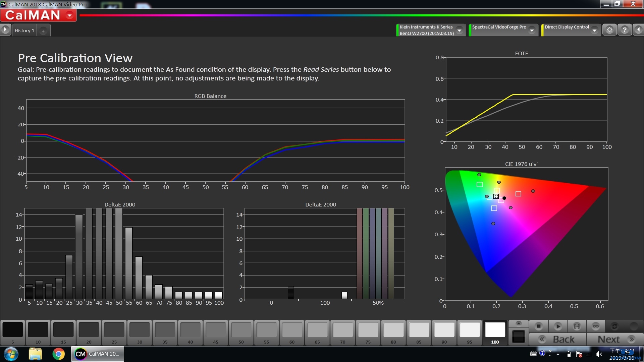This screenshot has height=362, width=644.
Task: Expand left panel with play arrow icon
Action: (5, 30)
